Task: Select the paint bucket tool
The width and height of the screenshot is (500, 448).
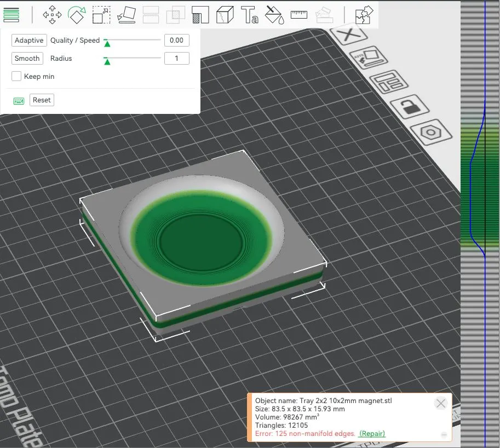Action: point(274,15)
